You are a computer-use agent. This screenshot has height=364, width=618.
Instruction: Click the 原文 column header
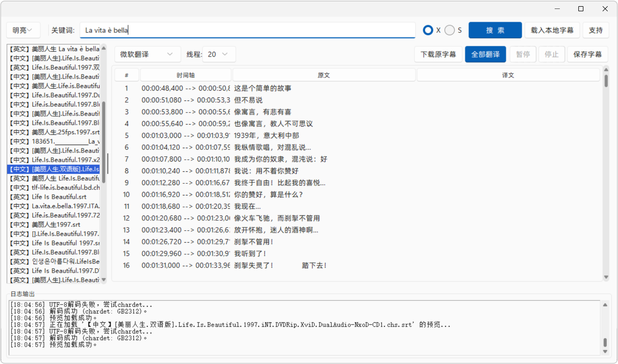(x=324, y=75)
